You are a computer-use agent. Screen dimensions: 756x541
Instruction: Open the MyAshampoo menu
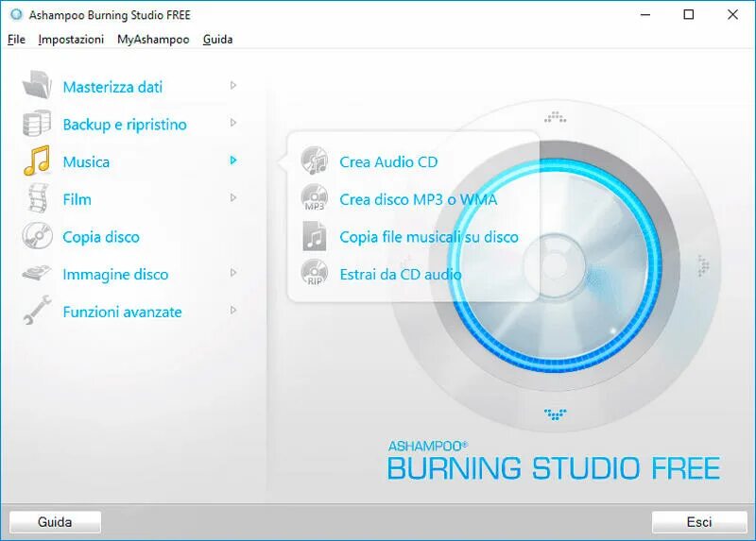tap(153, 40)
